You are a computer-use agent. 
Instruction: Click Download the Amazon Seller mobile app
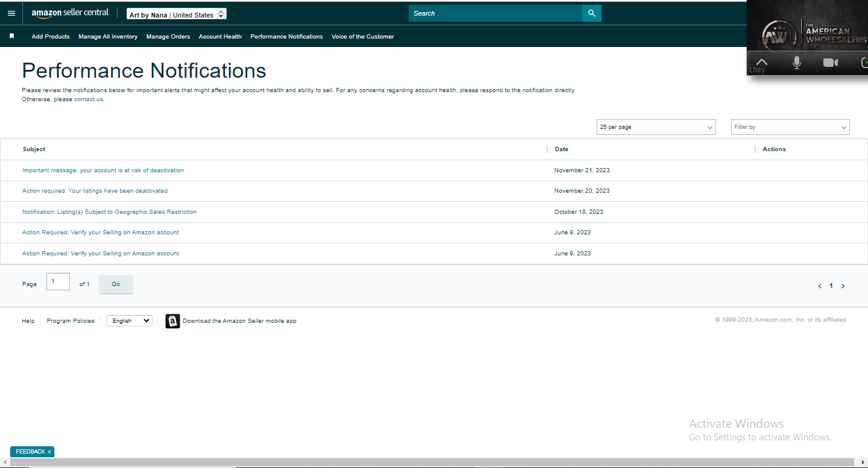pos(240,321)
